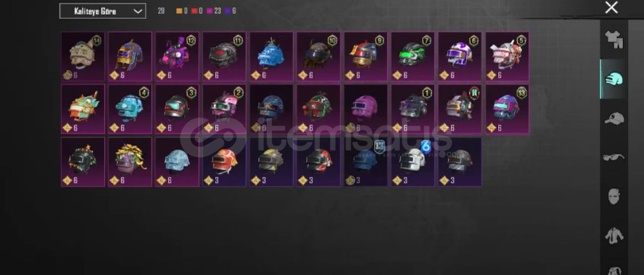Open the cap headwear category icon
The width and height of the screenshot is (644, 275).
click(614, 118)
